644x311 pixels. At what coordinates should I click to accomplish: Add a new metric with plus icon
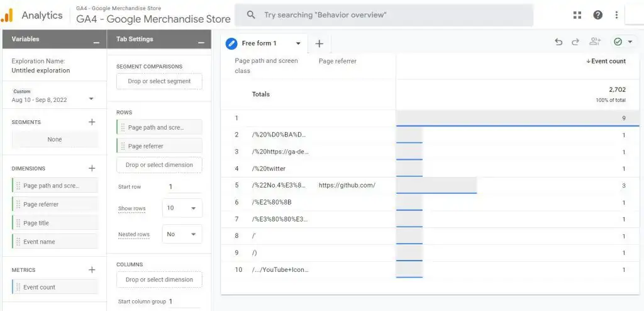(92, 270)
